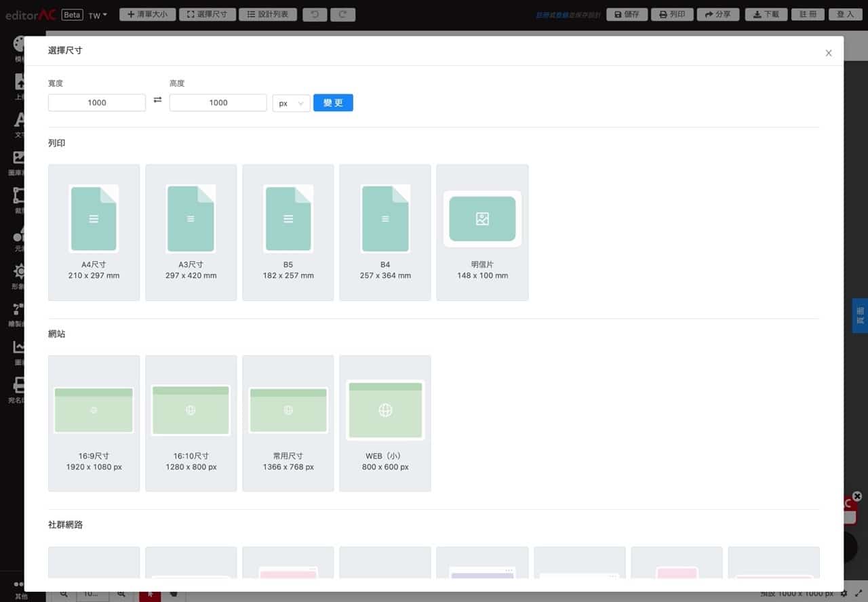Open the 設計列表 design list
The width and height of the screenshot is (868, 602).
[x=268, y=14]
